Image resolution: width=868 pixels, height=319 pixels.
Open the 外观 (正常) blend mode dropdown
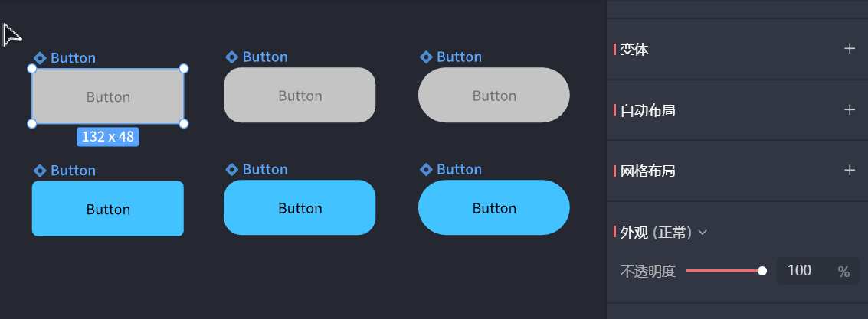[703, 233]
